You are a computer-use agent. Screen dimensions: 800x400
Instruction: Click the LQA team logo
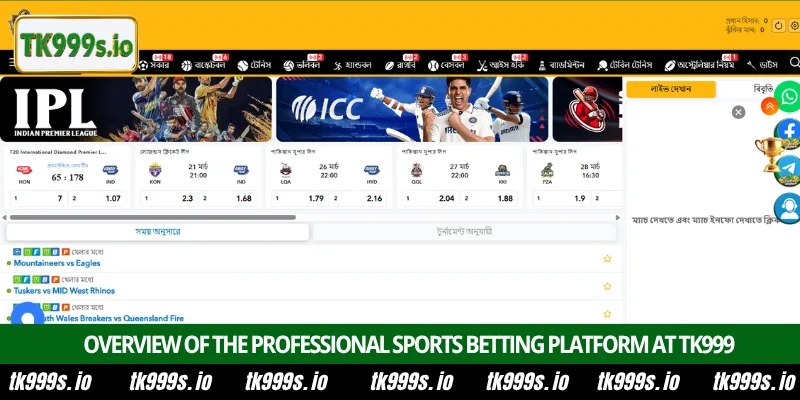coord(286,170)
